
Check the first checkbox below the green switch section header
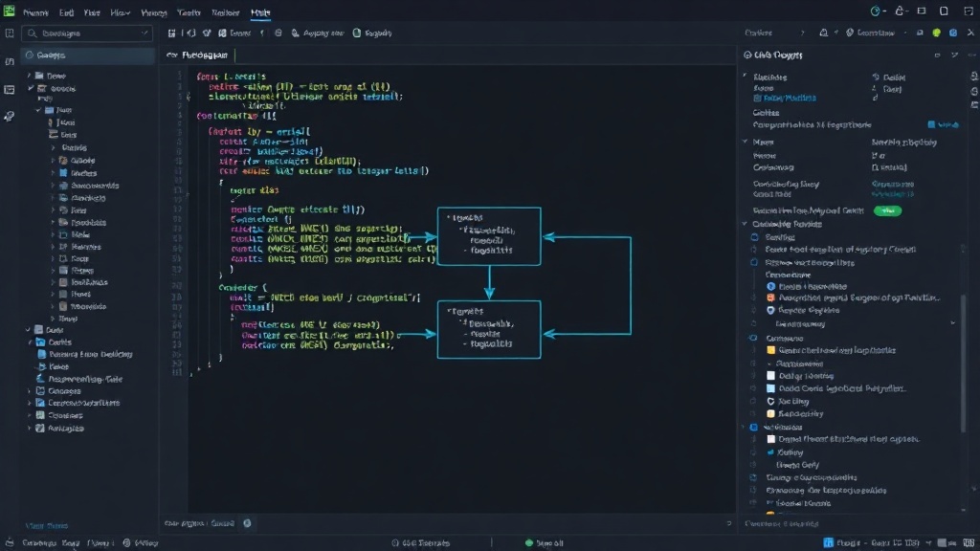coord(754,237)
